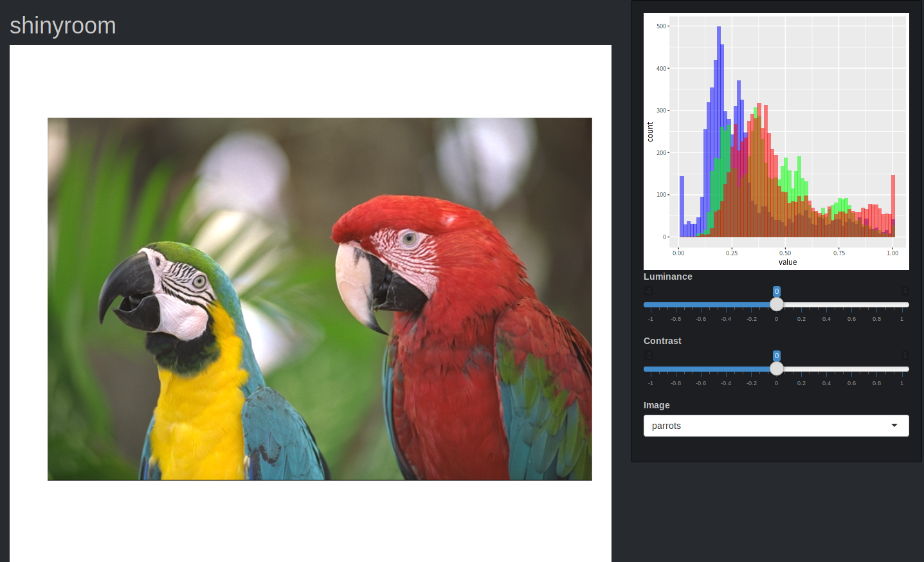The height and width of the screenshot is (562, 924).
Task: Click the Luminance slider handle
Action: (x=776, y=305)
